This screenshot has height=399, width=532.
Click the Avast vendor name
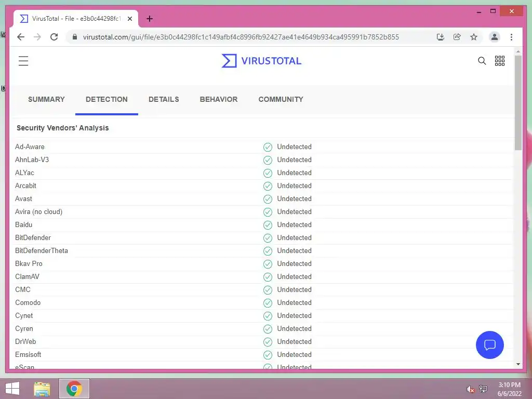pos(23,199)
